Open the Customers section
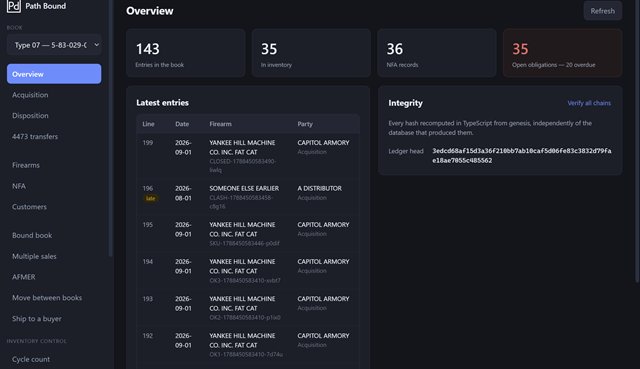Viewport: 640px width, 369px height. tap(54, 207)
